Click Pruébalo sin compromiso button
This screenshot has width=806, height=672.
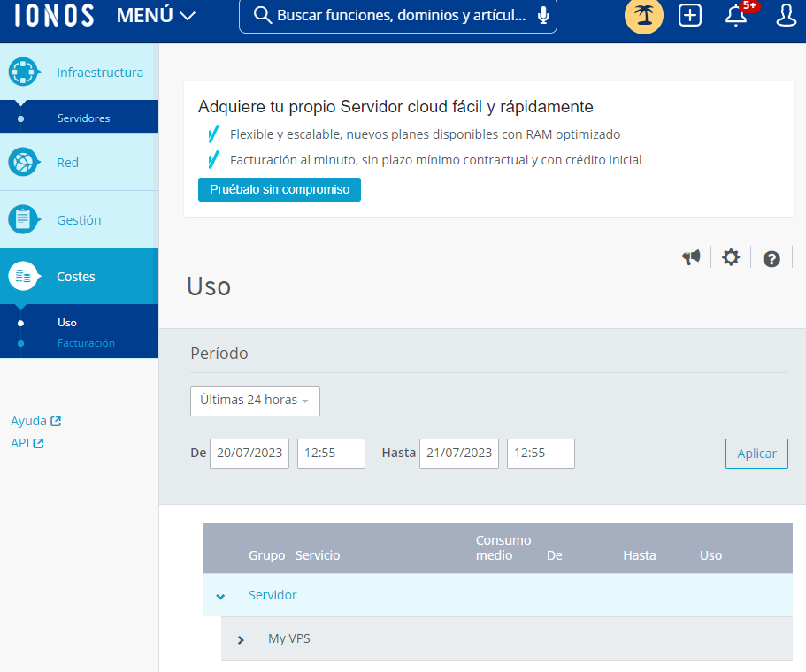(279, 189)
